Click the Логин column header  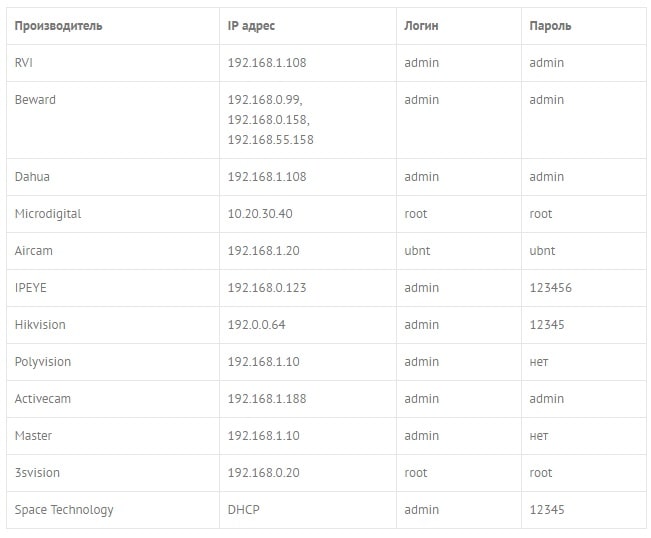point(421,26)
